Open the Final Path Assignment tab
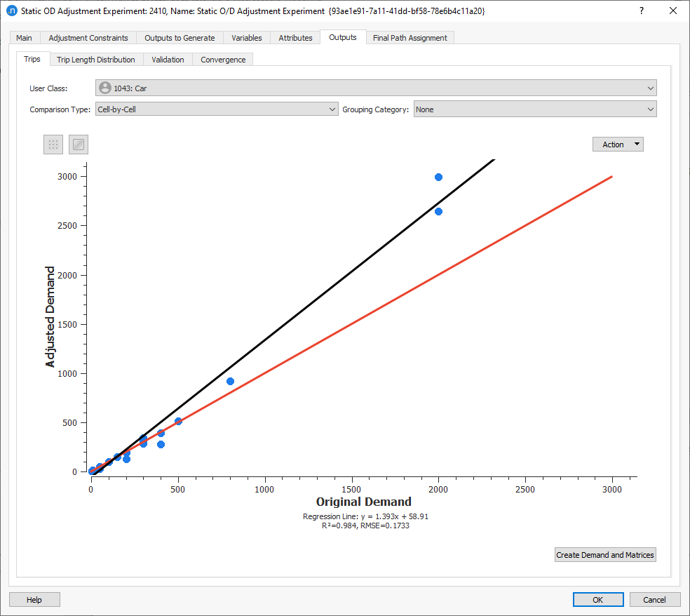Screen dimensions: 690x616 pyautogui.click(x=410, y=38)
